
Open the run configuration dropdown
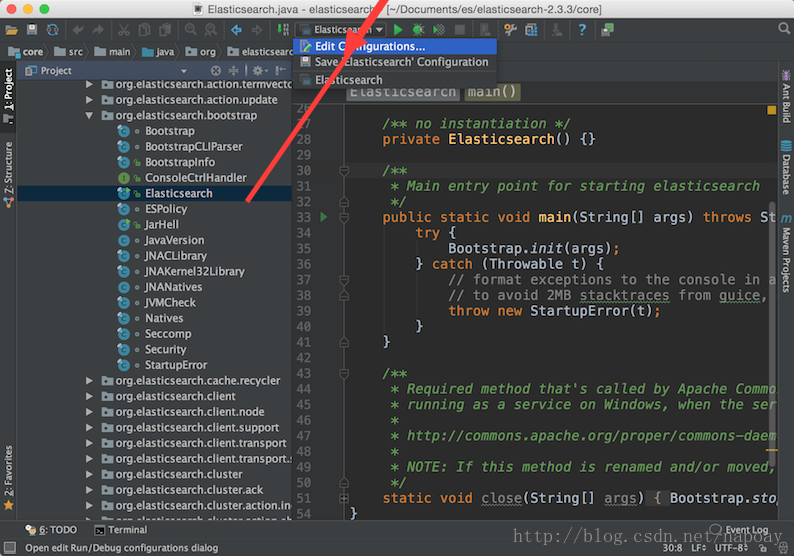(x=341, y=30)
